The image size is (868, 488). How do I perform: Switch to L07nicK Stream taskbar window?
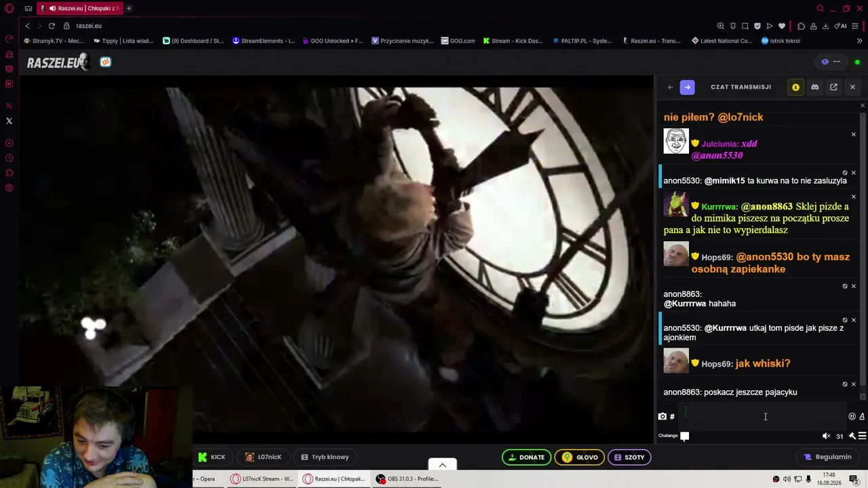[x=262, y=479]
